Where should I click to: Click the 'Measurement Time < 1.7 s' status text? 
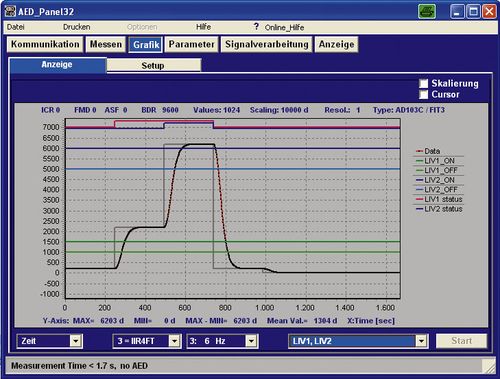click(64, 366)
